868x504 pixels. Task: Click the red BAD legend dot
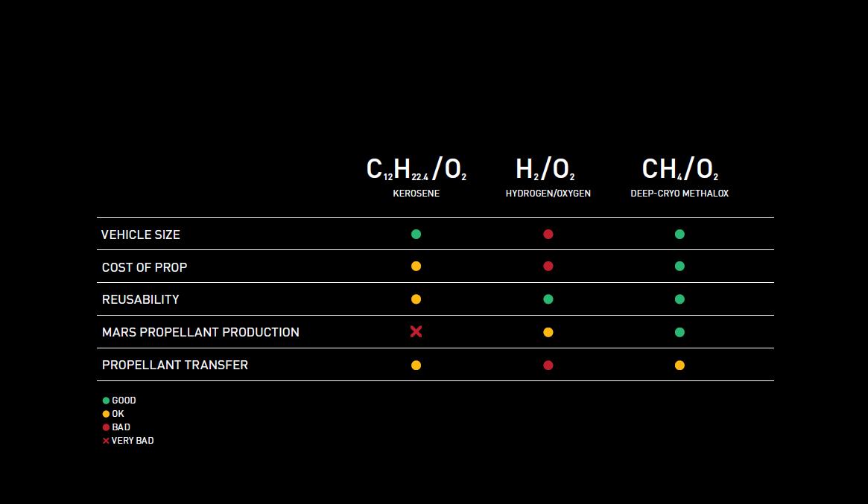click(106, 427)
